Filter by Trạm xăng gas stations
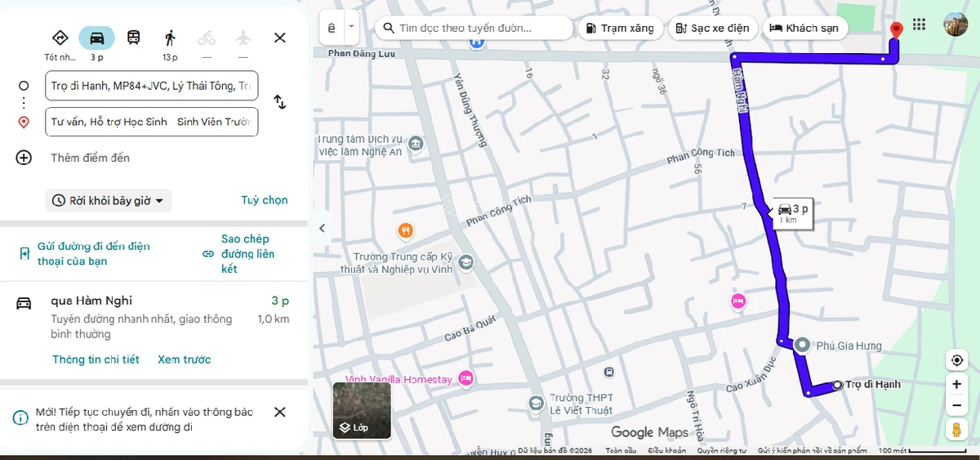Screen dimensions: 980x460 tap(620, 28)
